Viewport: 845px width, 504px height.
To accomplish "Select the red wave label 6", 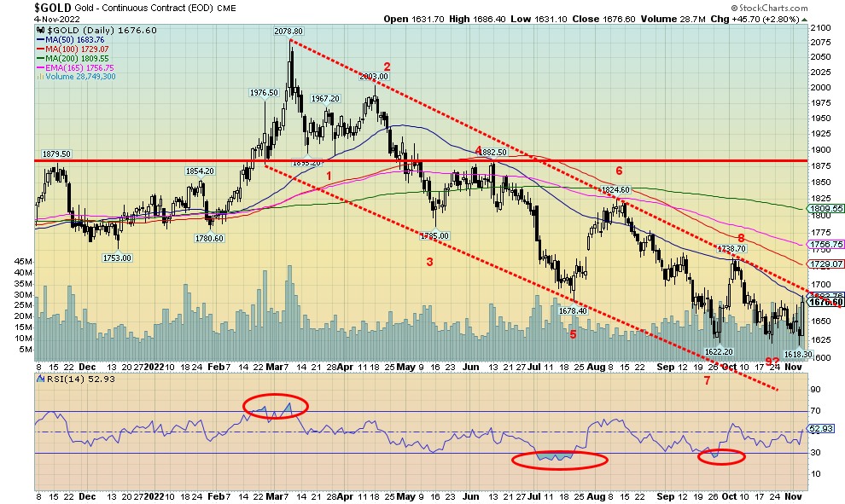I will [x=619, y=171].
